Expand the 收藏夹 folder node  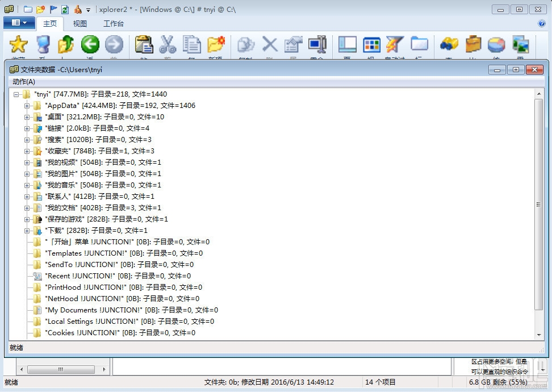click(x=28, y=151)
